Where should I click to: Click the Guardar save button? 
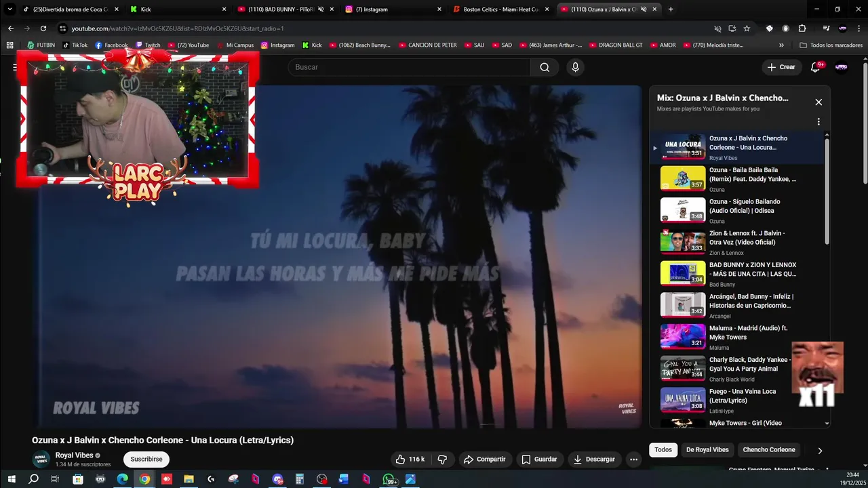(539, 459)
